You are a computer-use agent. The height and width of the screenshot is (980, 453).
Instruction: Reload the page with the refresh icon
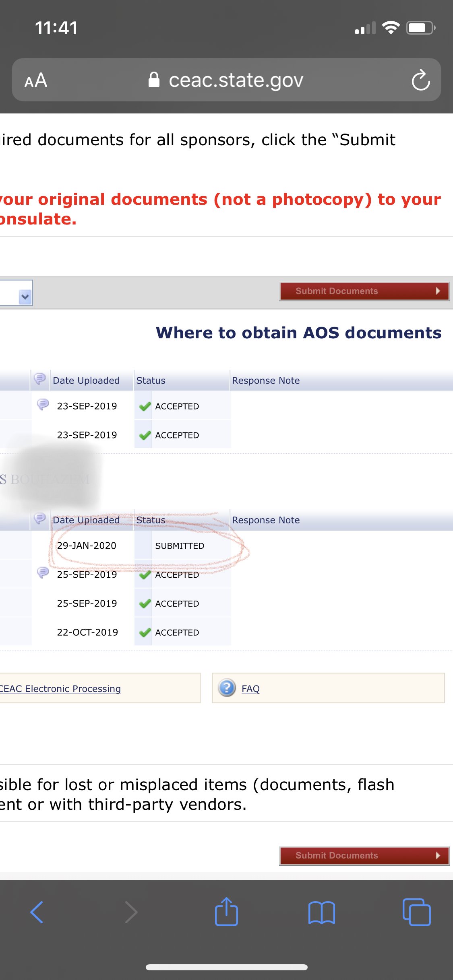tap(421, 80)
